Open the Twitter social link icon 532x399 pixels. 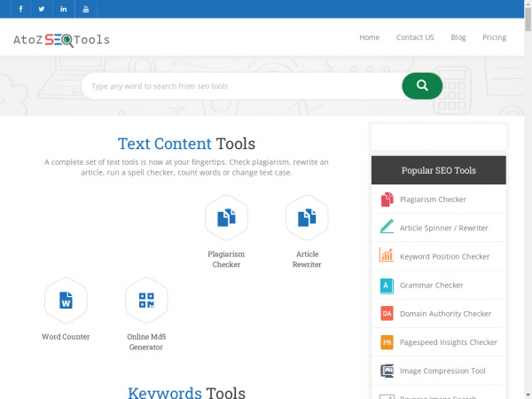click(x=42, y=9)
